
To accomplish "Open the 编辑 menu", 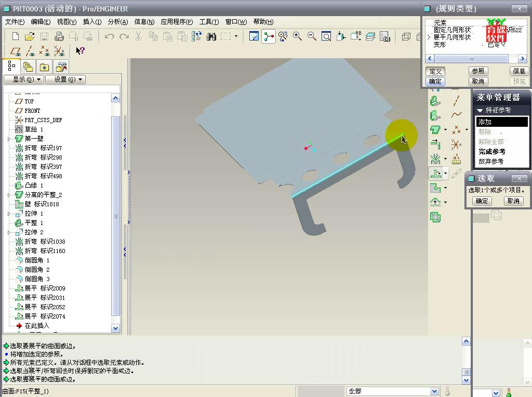I will [41, 22].
